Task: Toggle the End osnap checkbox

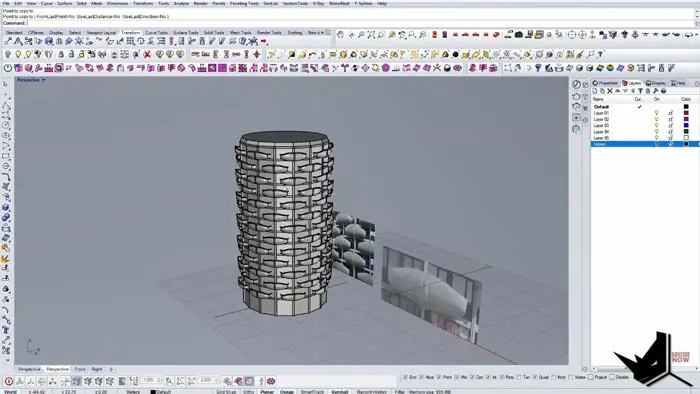Action: (405, 377)
